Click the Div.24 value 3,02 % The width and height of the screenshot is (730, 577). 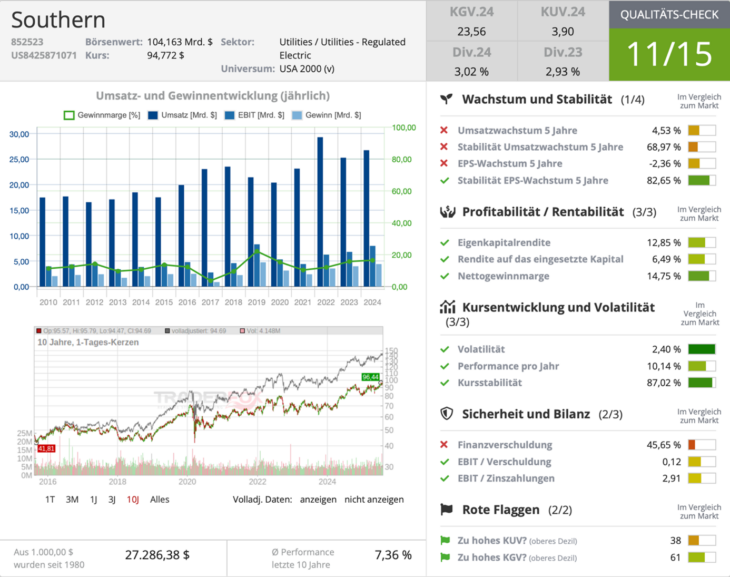click(471, 72)
